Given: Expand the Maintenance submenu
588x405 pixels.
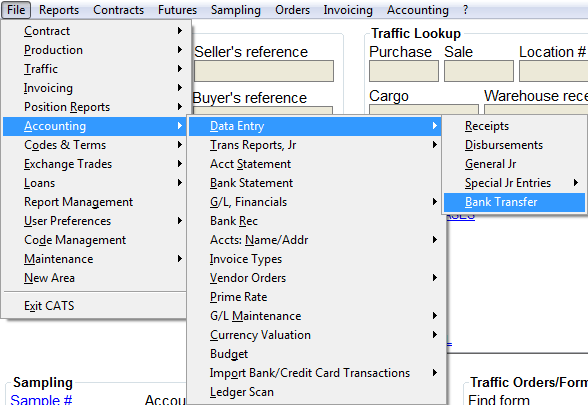Looking at the screenshot, I should point(94,259).
